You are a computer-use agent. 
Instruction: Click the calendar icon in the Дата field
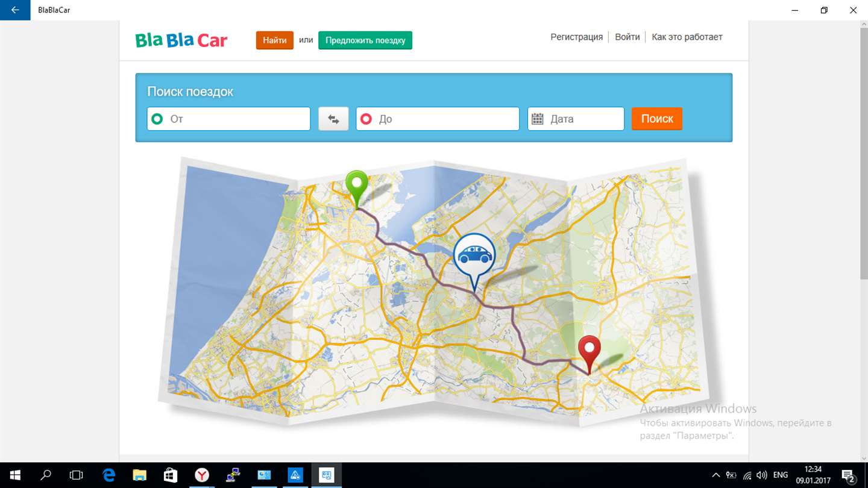click(x=538, y=119)
